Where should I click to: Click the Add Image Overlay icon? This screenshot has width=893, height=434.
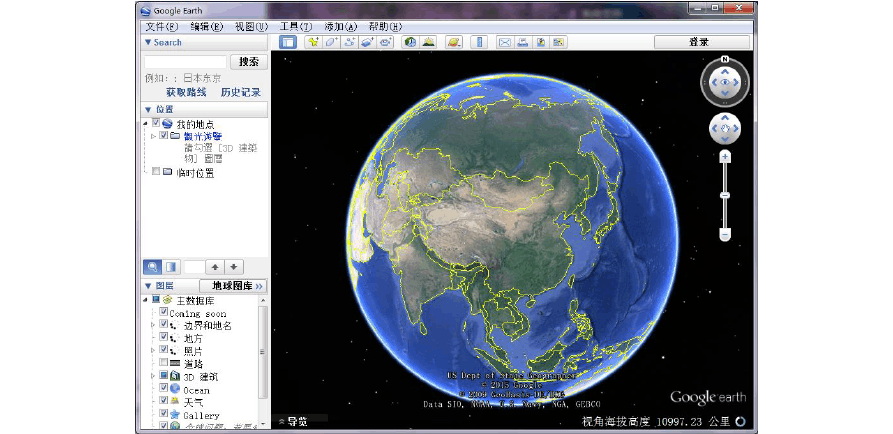(x=368, y=42)
